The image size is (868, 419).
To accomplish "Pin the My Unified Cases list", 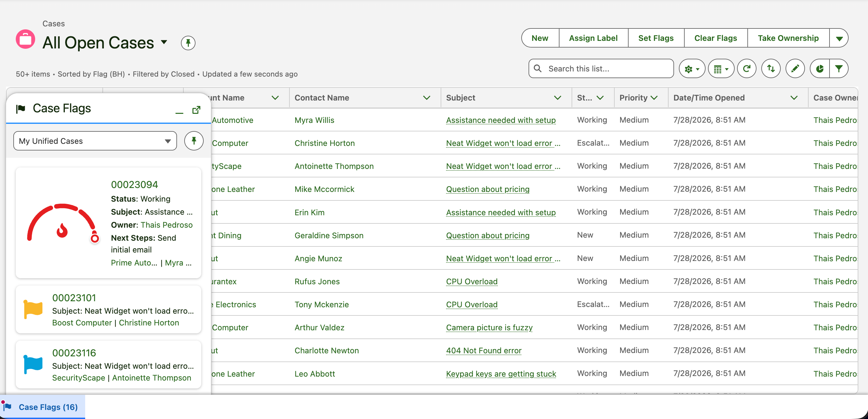I will 194,141.
